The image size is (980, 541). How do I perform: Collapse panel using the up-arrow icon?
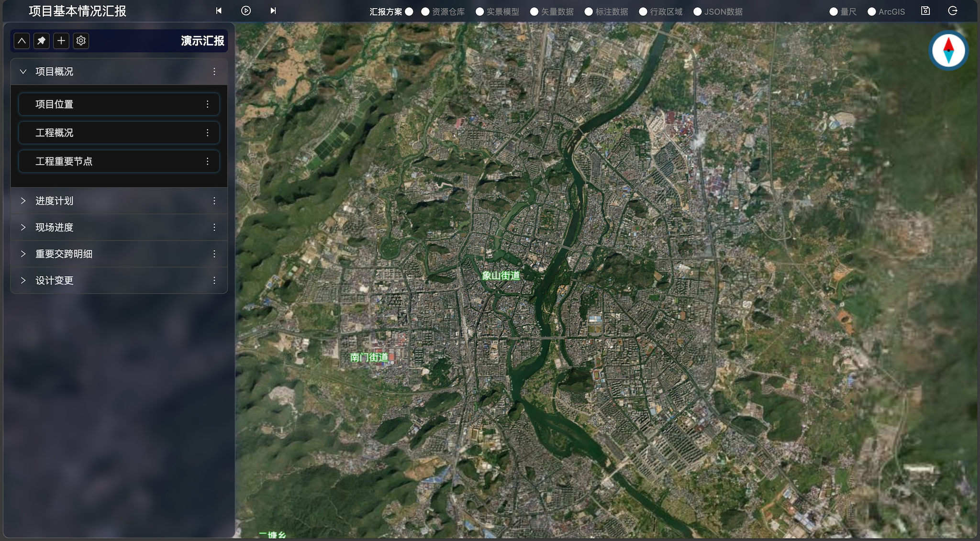point(22,41)
